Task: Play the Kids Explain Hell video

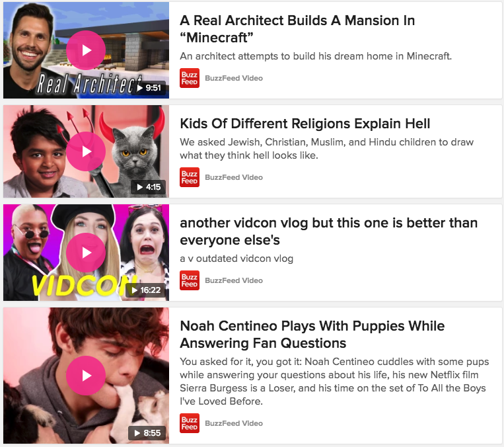Action: [x=86, y=151]
